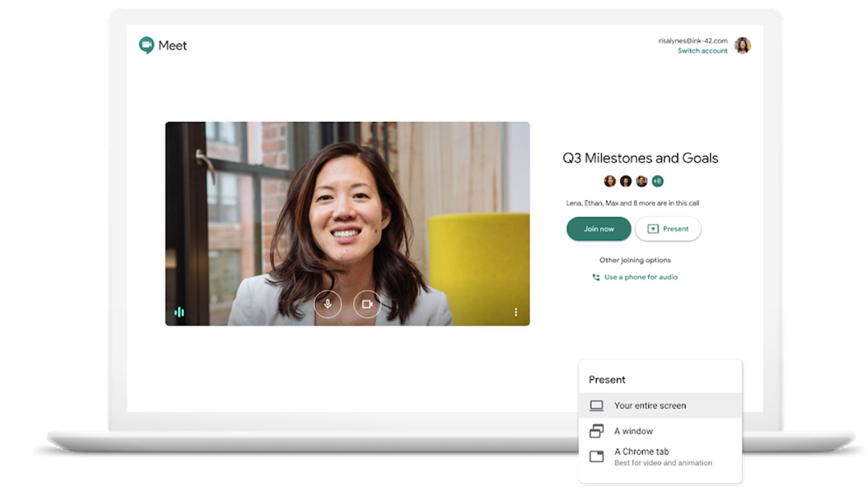Click the audio level indicator icon
This screenshot has height=488, width=868.
pyautogui.click(x=179, y=311)
